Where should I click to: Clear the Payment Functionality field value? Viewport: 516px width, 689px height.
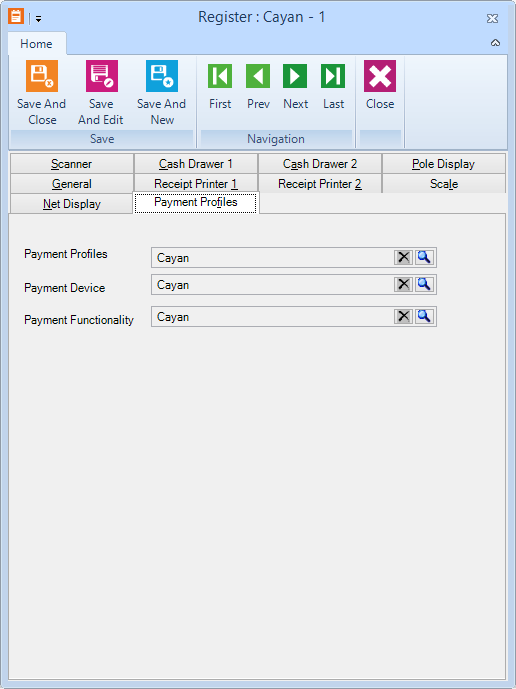point(403,316)
